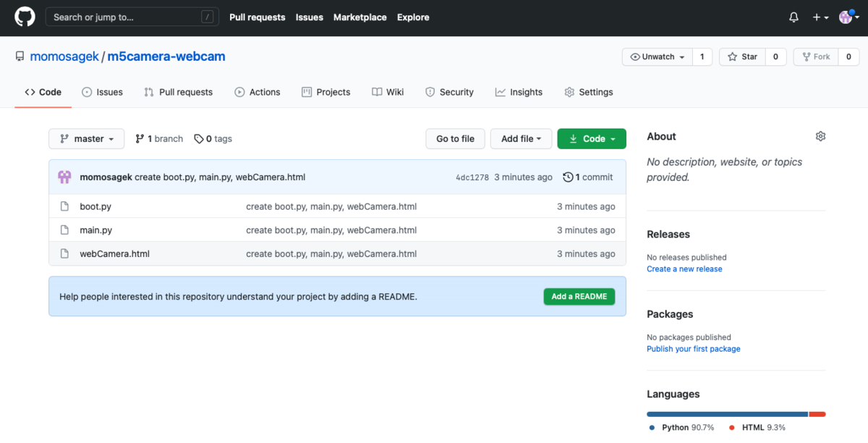Click the boot.py file icon
The height and width of the screenshot is (443, 868).
coord(64,206)
